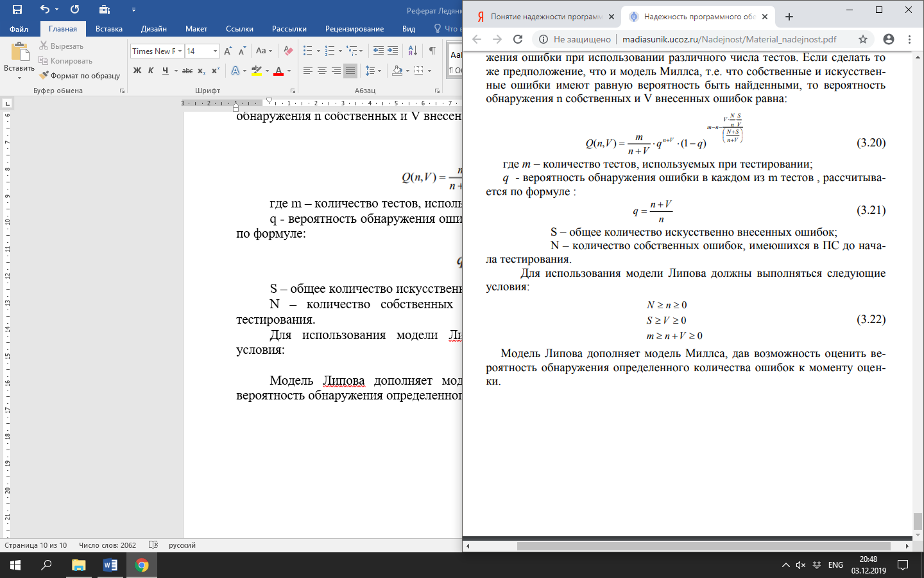The height and width of the screenshot is (578, 924).
Task: Apply yellow text highlight color
Action: 257,71
